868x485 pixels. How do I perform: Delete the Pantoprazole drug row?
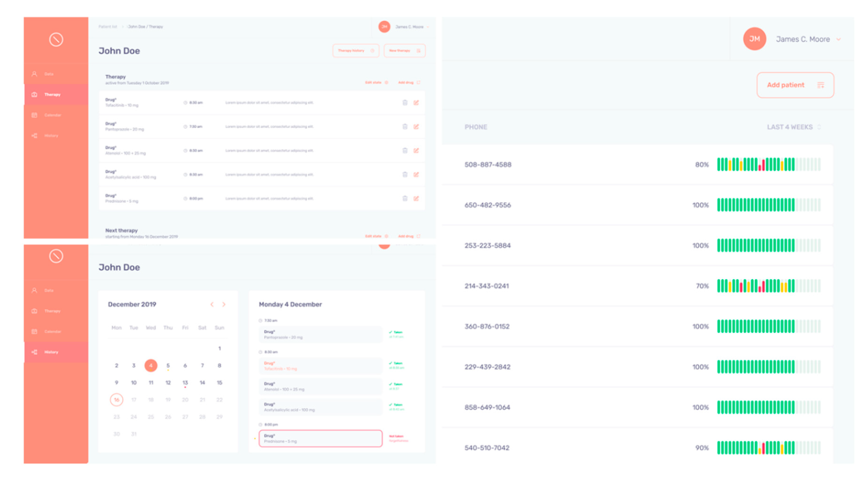[x=405, y=127]
